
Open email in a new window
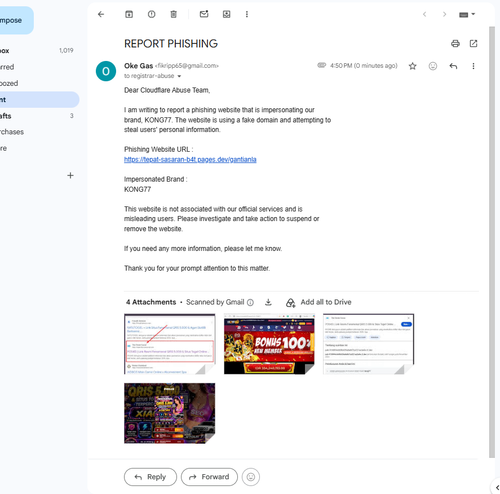pos(473,44)
